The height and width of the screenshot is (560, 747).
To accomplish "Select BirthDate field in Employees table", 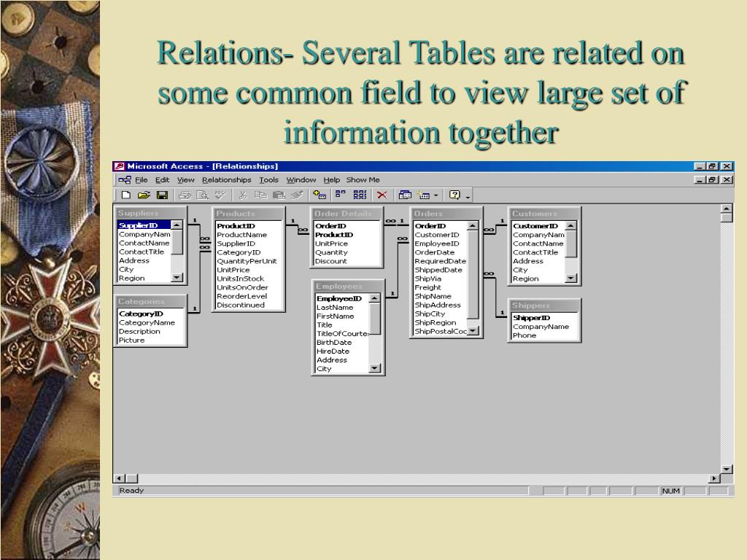I will click(x=342, y=343).
